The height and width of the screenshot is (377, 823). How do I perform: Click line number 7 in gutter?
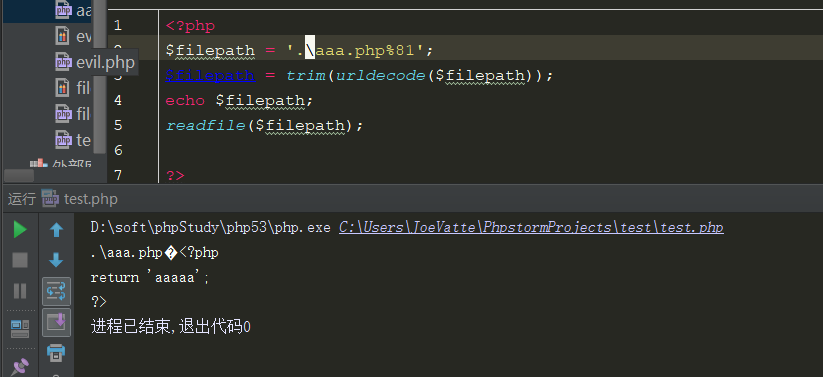(117, 174)
